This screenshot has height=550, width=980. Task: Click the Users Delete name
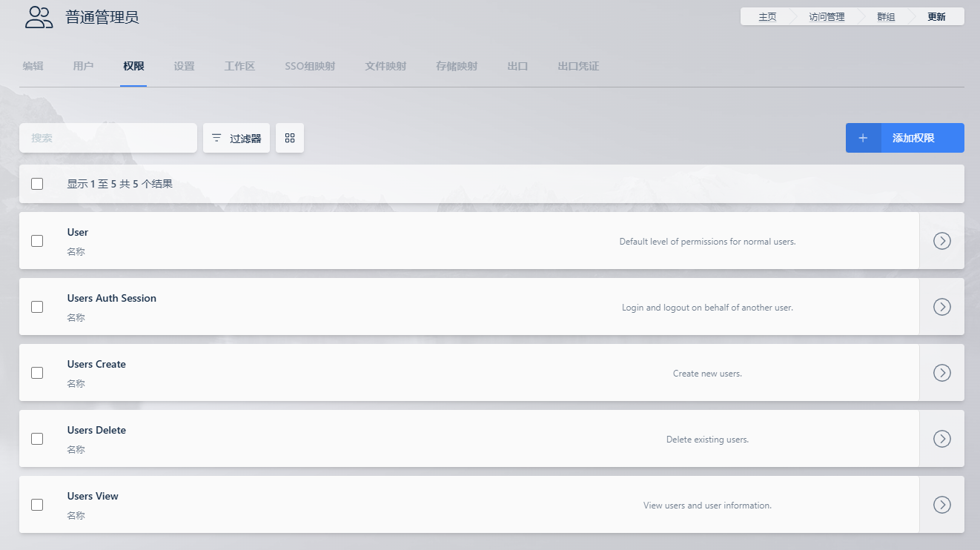pos(96,430)
